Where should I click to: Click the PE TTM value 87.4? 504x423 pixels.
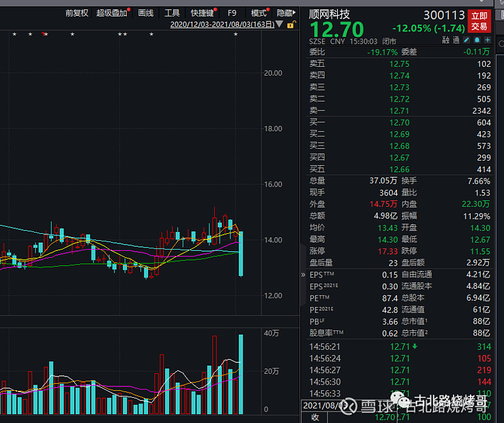pyautogui.click(x=389, y=298)
